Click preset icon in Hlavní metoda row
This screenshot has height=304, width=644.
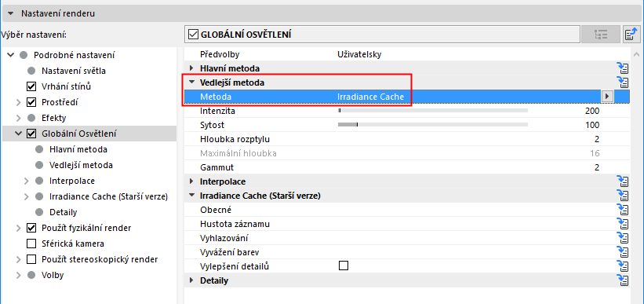coord(624,68)
